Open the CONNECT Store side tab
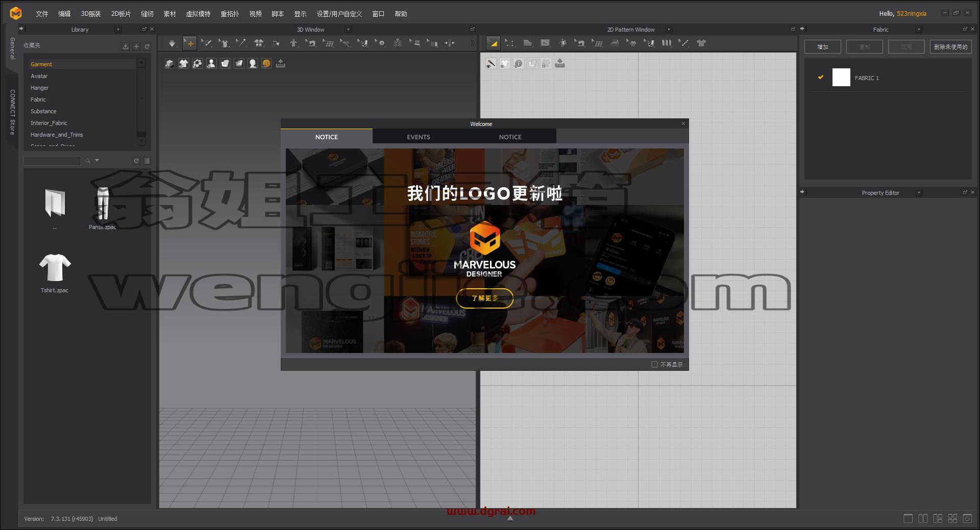The image size is (980, 530). coord(12,112)
